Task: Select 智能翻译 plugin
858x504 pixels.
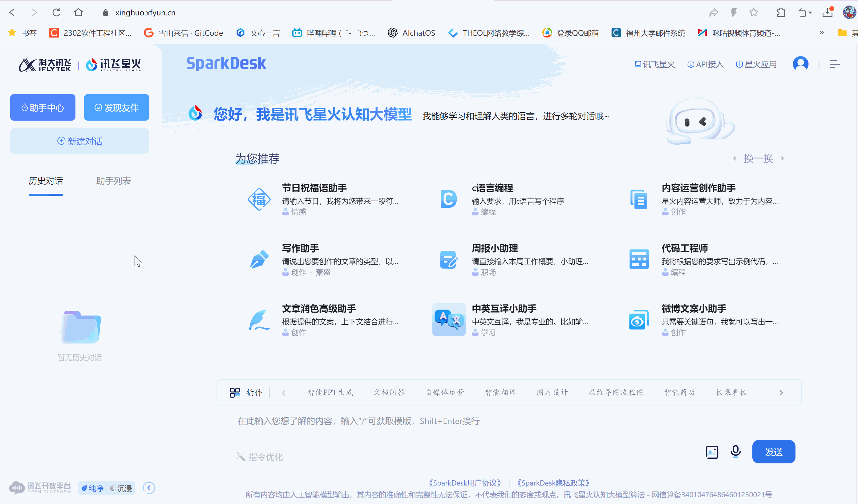Action: (x=500, y=392)
